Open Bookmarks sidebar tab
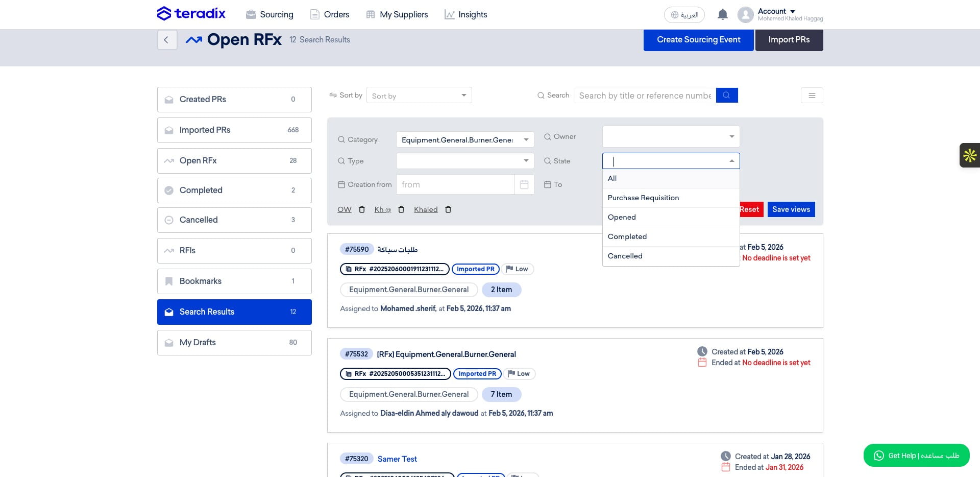 [x=234, y=281]
